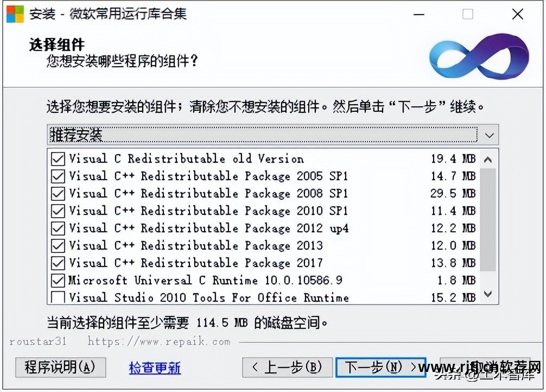Viewport: 546px width, 392px height.
Task: Uncheck Visual C Redistributable old Version
Action: [x=58, y=159]
